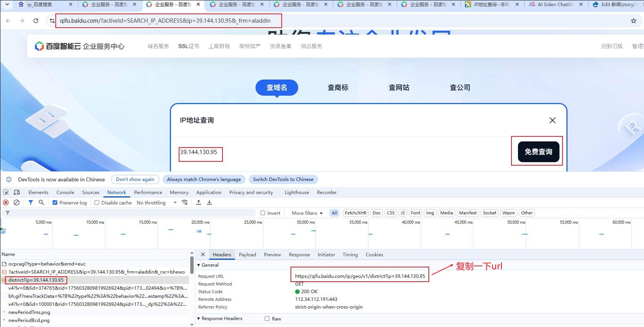Screen dimensions: 644x327
Task: Open 域名服务 navigation menu
Action: pos(158,46)
